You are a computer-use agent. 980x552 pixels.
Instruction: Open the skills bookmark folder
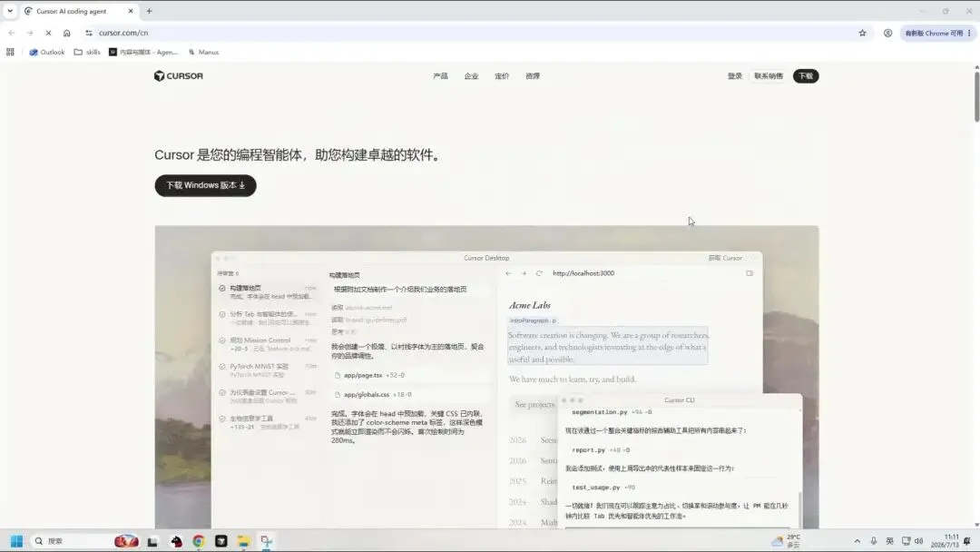[87, 53]
